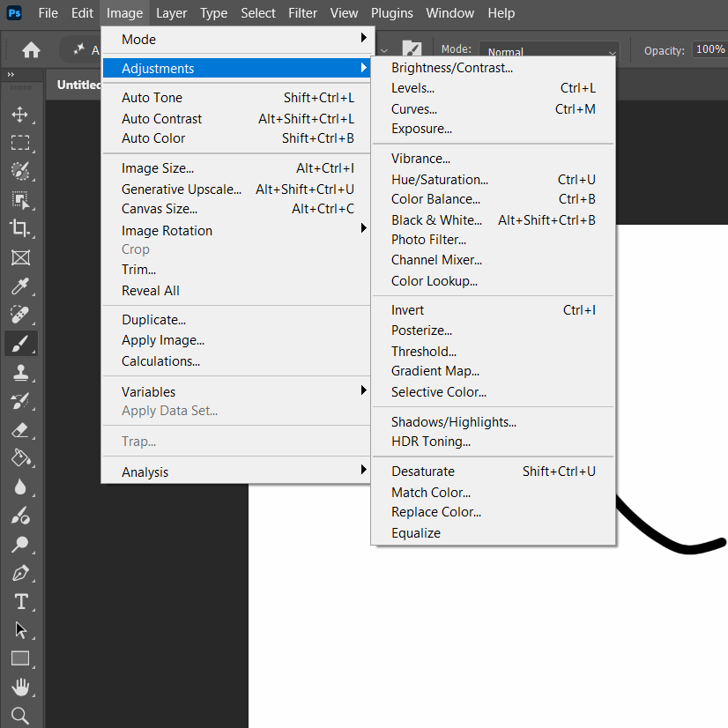Select the Rectangular Marquee tool
Image resolution: width=728 pixels, height=728 pixels.
click(20, 143)
